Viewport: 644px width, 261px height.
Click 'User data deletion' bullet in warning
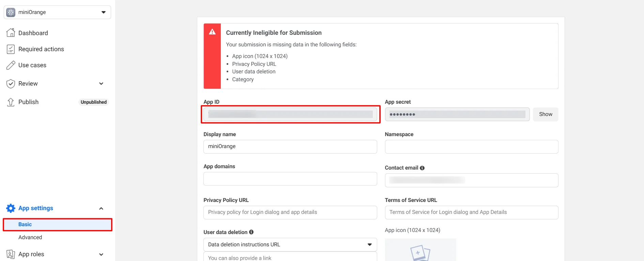pos(254,72)
